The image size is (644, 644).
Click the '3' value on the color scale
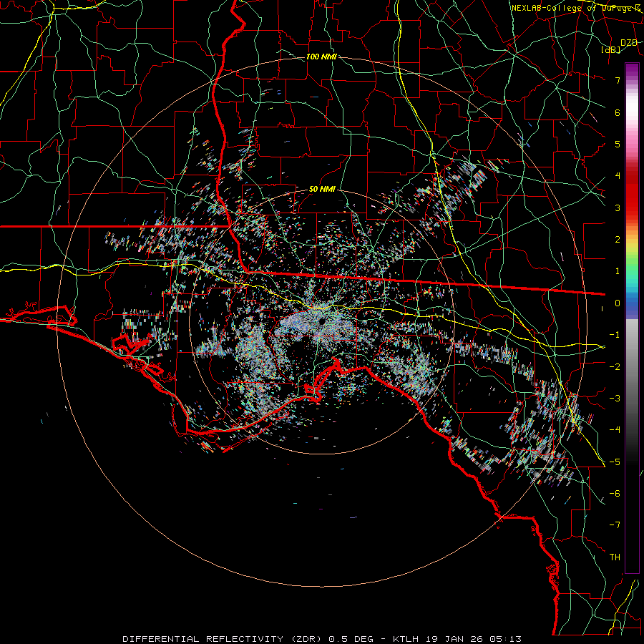coord(618,208)
